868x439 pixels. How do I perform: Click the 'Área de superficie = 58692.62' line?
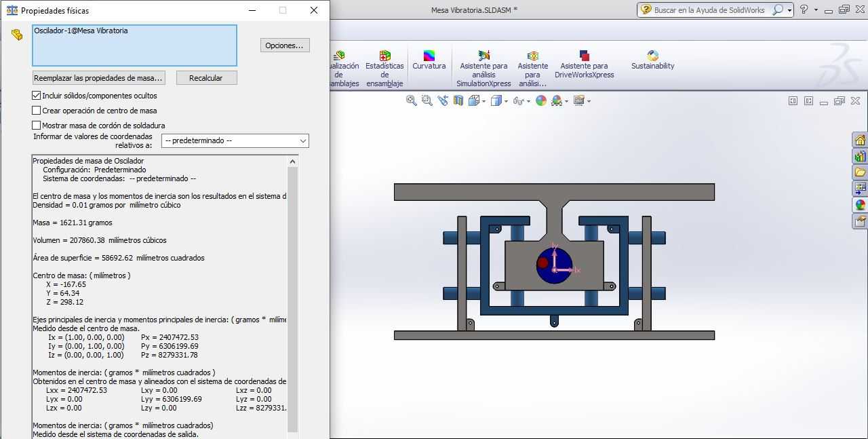[119, 258]
